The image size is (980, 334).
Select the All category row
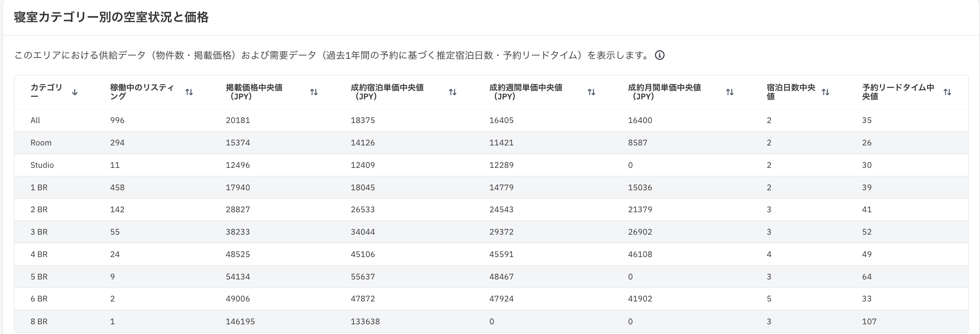click(491, 120)
